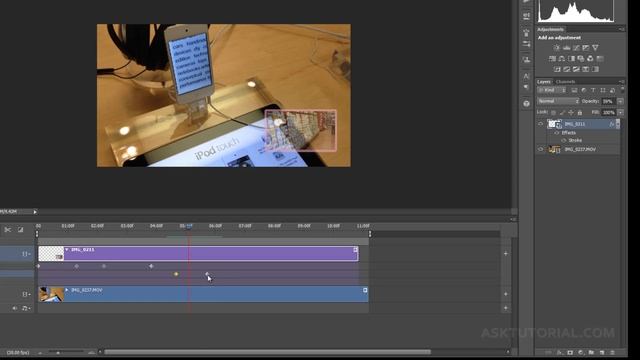Toggle lock image pixels brush icon

pyautogui.click(x=562, y=112)
